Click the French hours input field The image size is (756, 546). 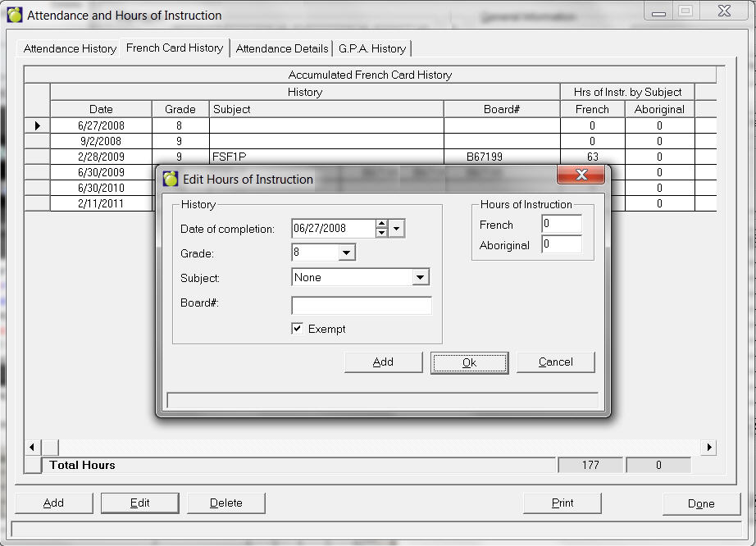562,224
